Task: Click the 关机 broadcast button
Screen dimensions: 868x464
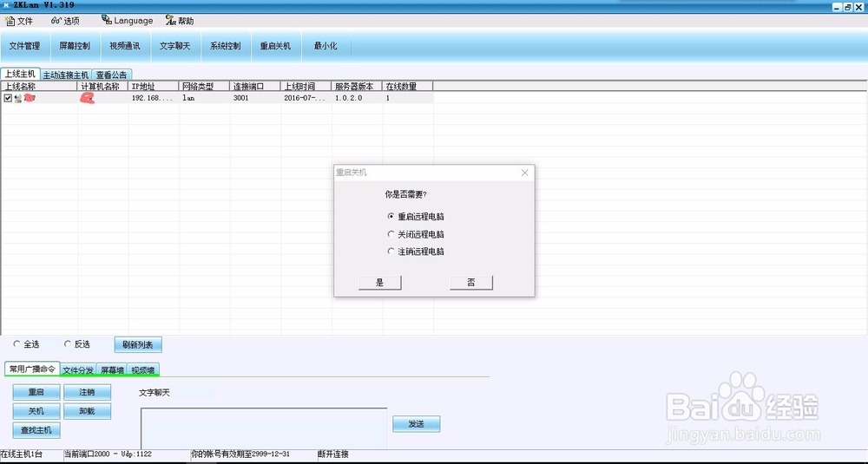Action: pos(36,411)
